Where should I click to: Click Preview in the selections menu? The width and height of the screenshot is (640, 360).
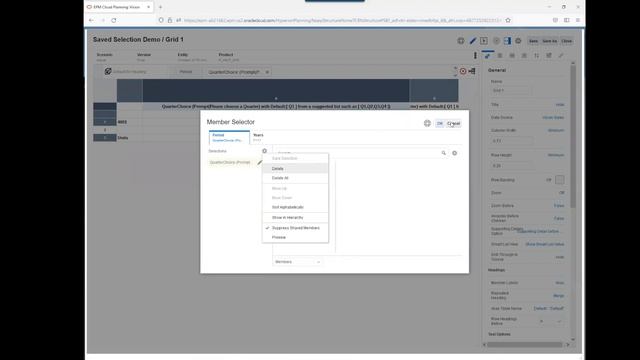tap(295, 237)
